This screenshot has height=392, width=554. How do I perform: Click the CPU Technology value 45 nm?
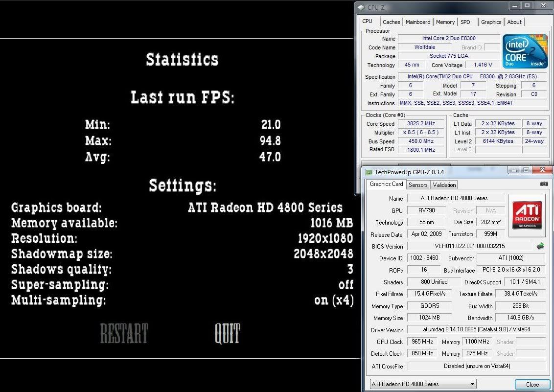coord(412,65)
